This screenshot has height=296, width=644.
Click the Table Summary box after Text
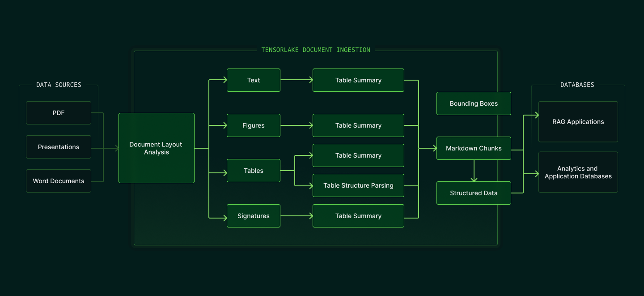[358, 80]
